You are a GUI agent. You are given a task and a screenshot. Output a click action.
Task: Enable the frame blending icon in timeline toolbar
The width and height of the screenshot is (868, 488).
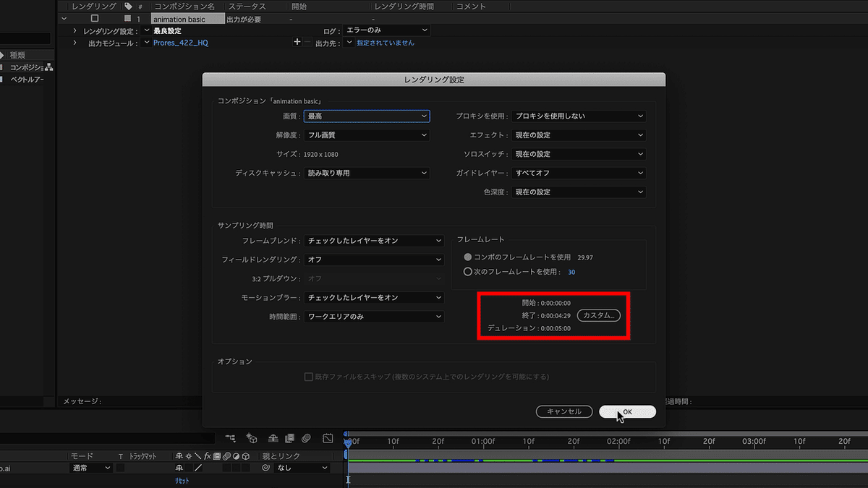(289, 438)
